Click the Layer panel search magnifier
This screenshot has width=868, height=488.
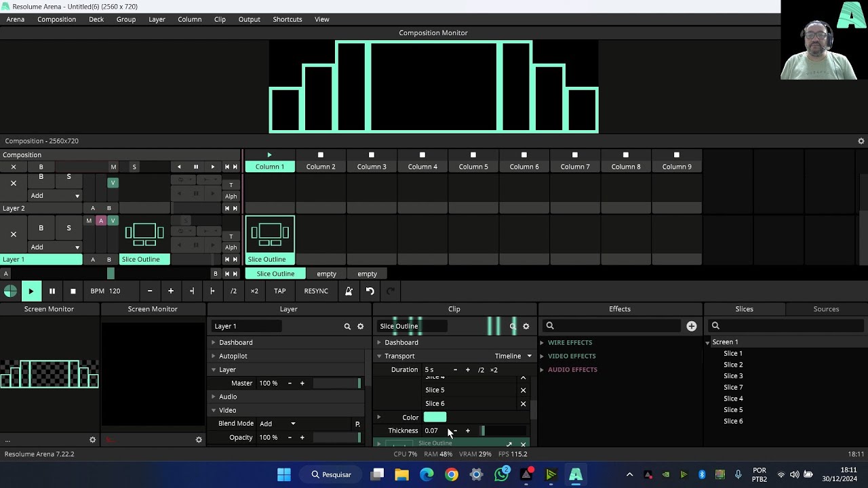point(347,326)
